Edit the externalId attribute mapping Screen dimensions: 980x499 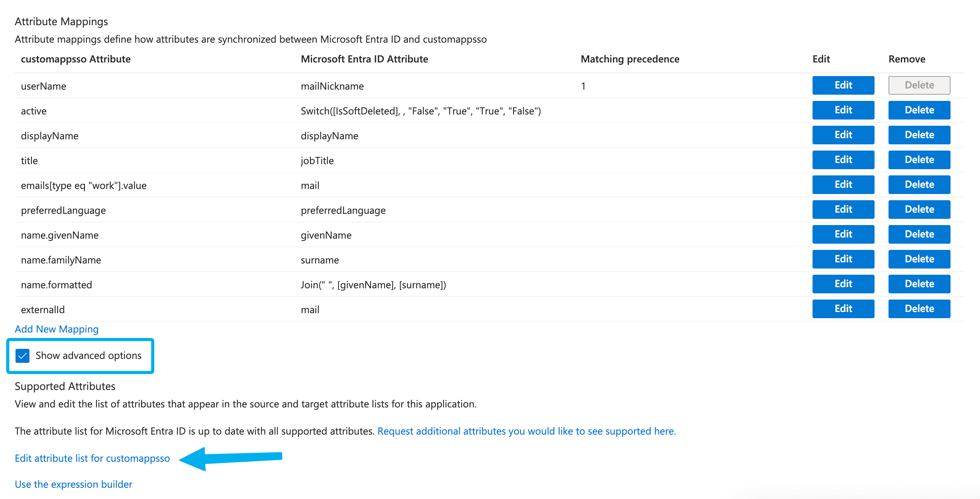(x=843, y=308)
